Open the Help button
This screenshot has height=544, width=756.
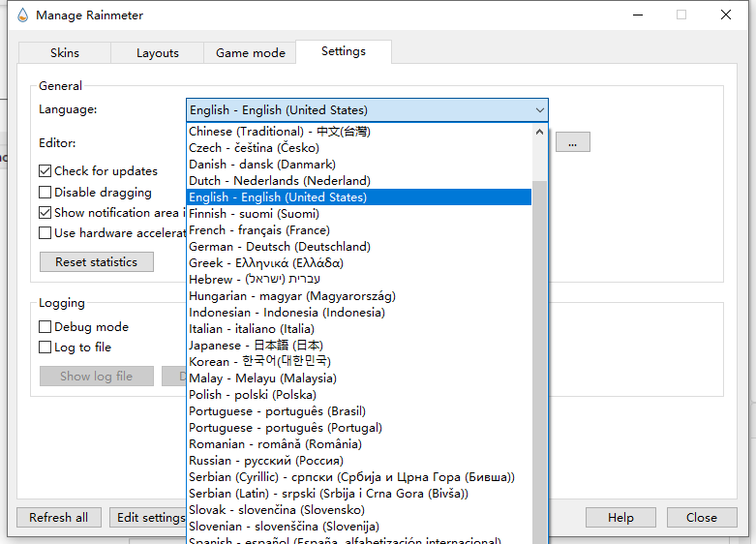pyautogui.click(x=620, y=518)
